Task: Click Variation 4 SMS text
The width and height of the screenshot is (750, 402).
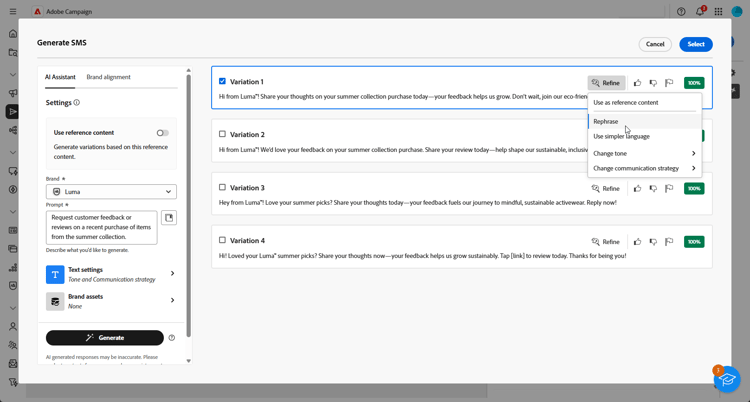Action: [422, 256]
